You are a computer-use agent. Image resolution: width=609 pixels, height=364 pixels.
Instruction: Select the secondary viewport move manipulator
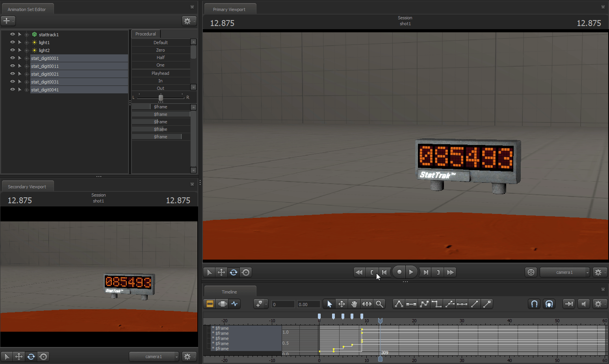(19, 357)
